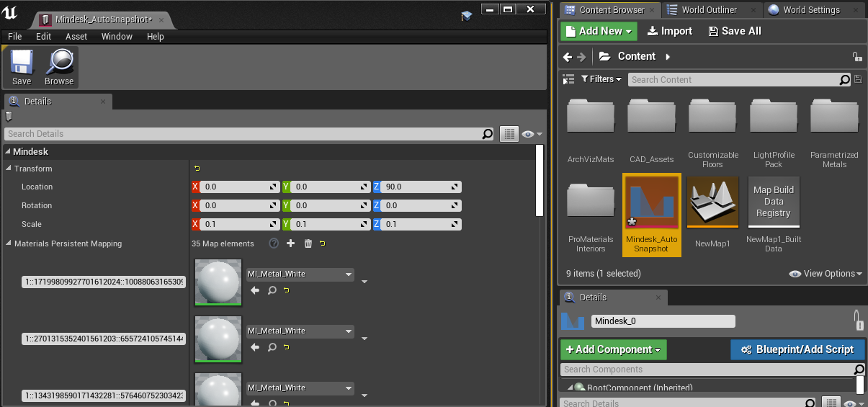Open the Details visibility eye options
The image size is (868, 407).
pos(532,134)
